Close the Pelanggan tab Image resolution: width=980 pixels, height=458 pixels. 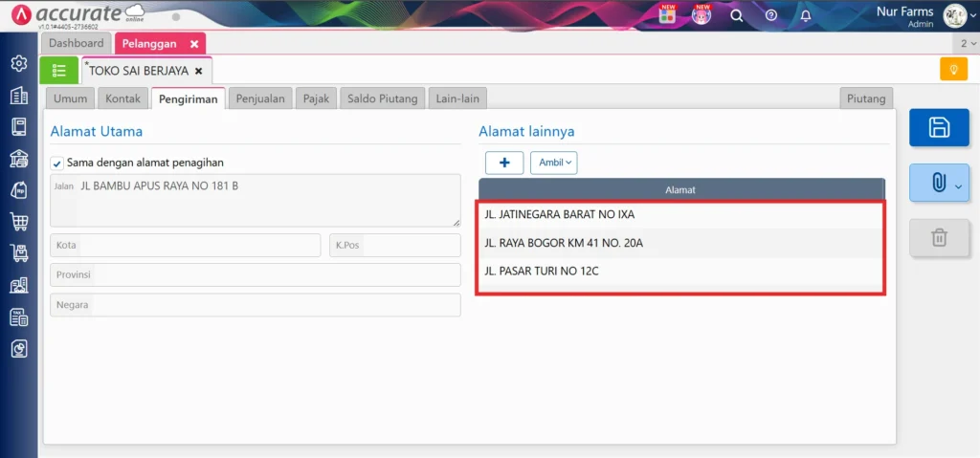(x=194, y=44)
